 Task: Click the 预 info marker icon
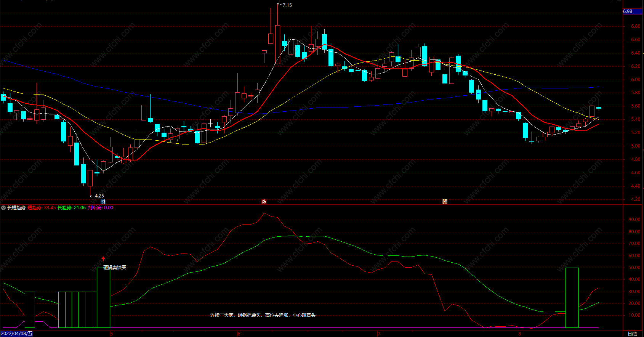445,201
